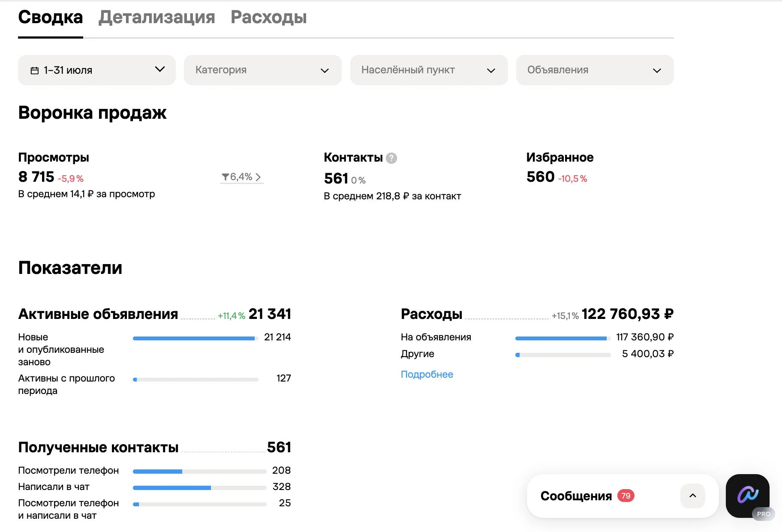Click the Воронка продаж heading

click(x=92, y=113)
